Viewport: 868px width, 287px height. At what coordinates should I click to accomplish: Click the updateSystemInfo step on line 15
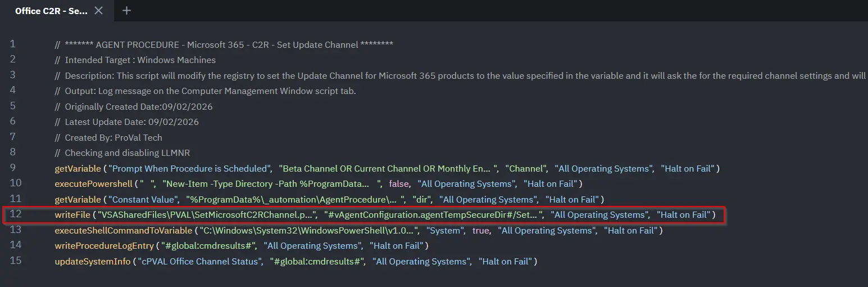point(92,261)
